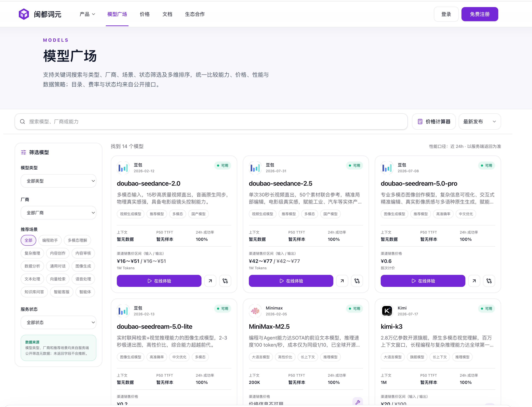Click the MiniMax-M2.5 model title
The image size is (532, 407).
pyautogui.click(x=269, y=327)
